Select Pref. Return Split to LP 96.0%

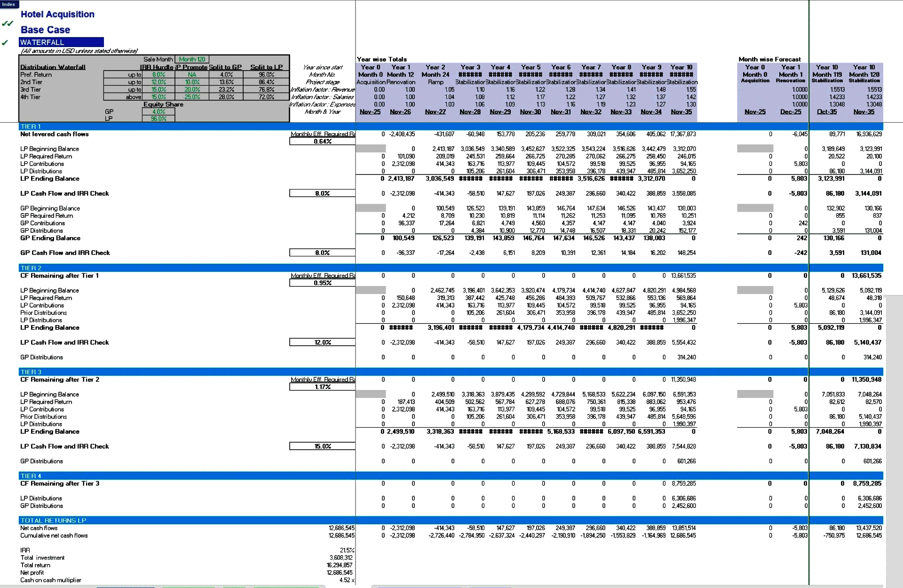pos(266,74)
